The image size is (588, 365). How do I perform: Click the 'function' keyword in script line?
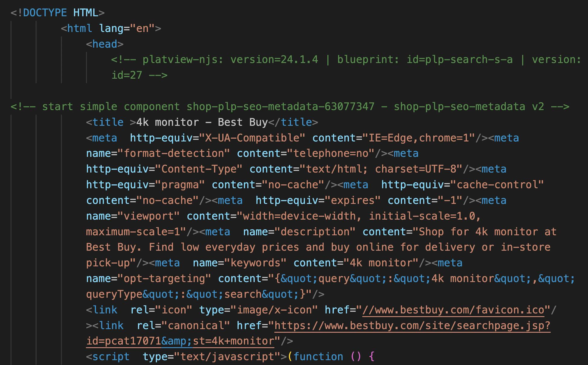318,357
